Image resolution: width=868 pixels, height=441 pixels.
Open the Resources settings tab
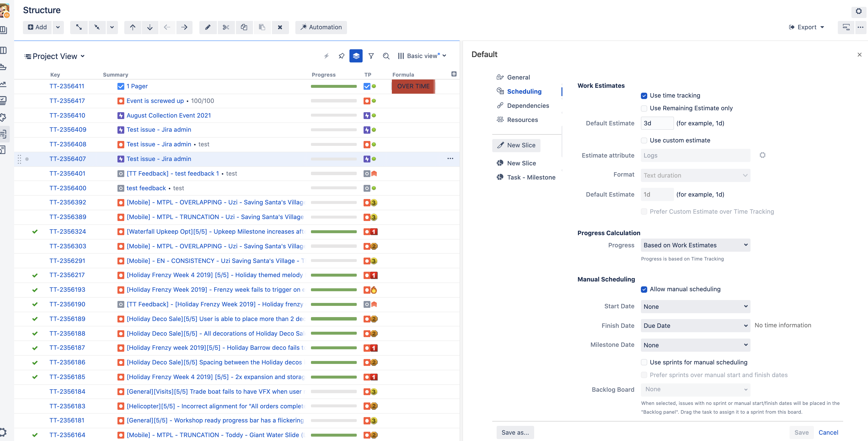point(522,120)
